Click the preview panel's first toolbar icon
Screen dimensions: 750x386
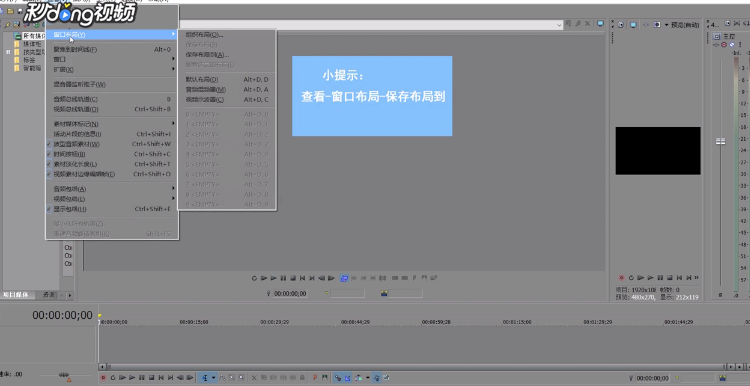pos(621,25)
